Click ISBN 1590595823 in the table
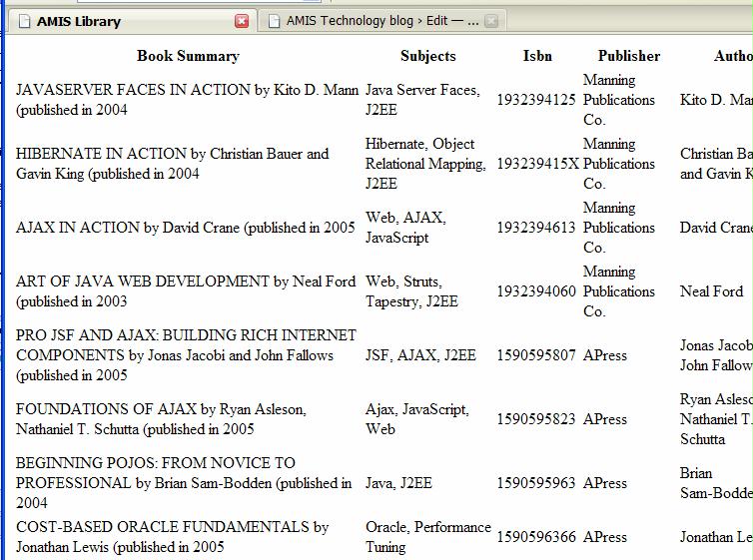The height and width of the screenshot is (560, 753). (536, 419)
